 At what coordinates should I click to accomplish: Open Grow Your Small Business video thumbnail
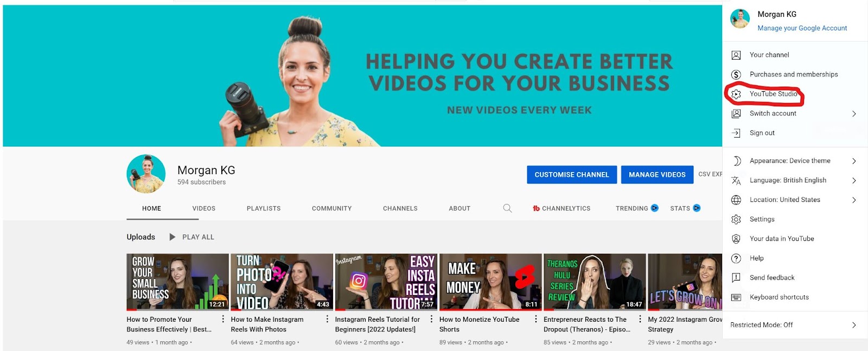click(177, 282)
